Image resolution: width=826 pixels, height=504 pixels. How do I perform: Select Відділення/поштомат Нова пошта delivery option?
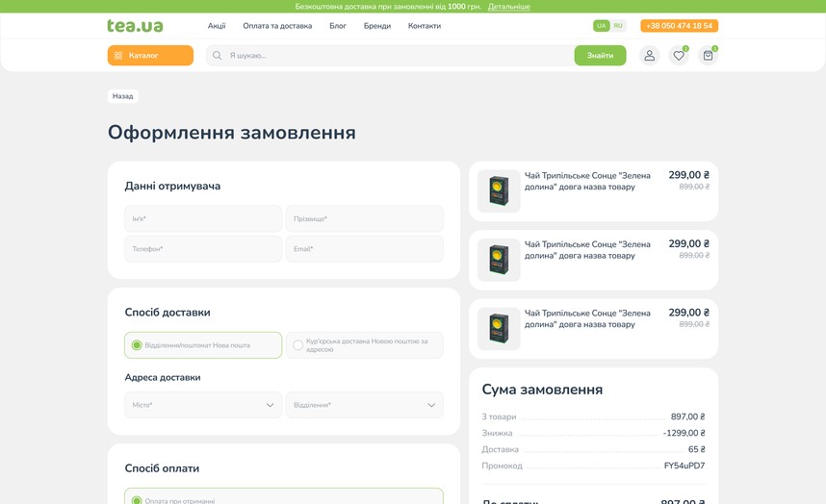[x=203, y=345]
